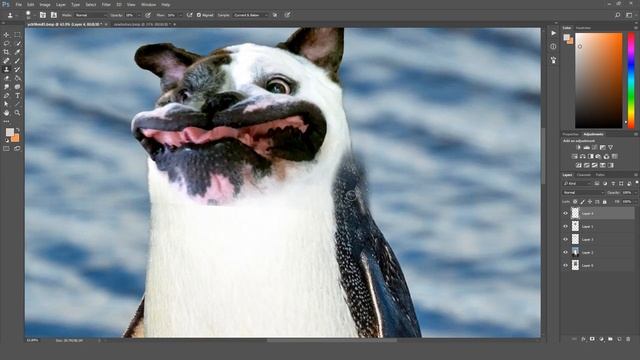This screenshot has width=640, height=360.
Task: Open clone stamp Mode Normal dropdown
Action: 91,15
